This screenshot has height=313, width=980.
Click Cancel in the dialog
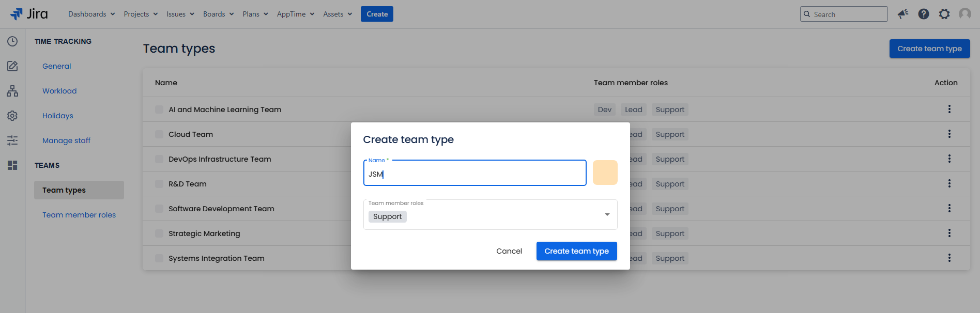coord(509,251)
